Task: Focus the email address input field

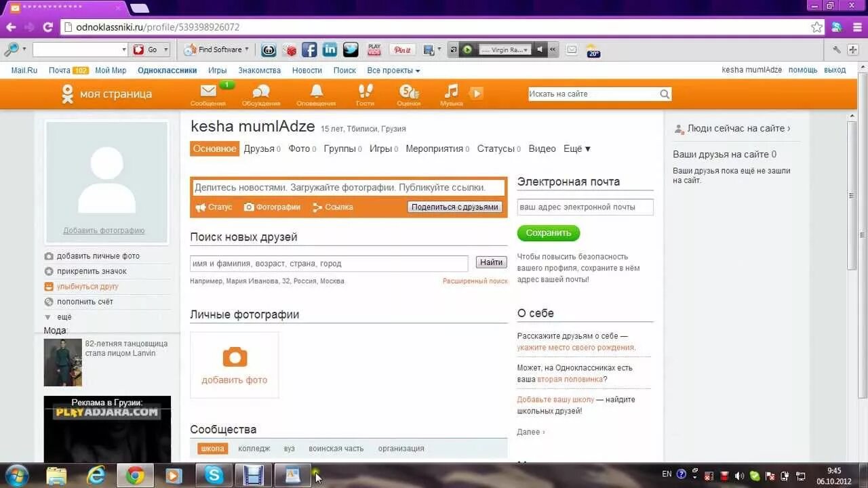Action: (585, 207)
